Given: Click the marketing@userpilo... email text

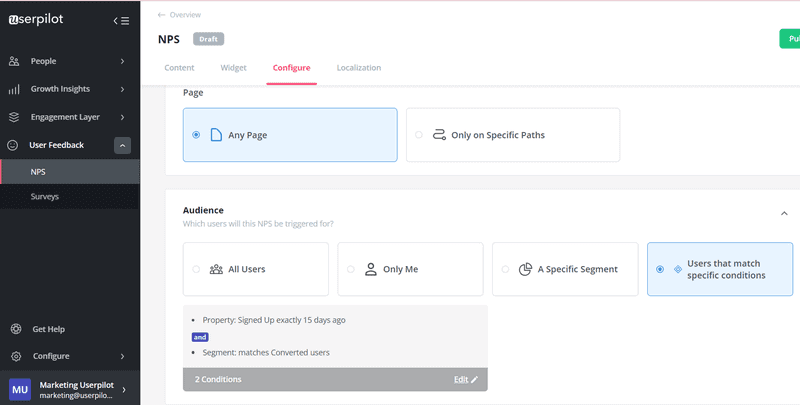Looking at the screenshot, I should click(x=76, y=395).
